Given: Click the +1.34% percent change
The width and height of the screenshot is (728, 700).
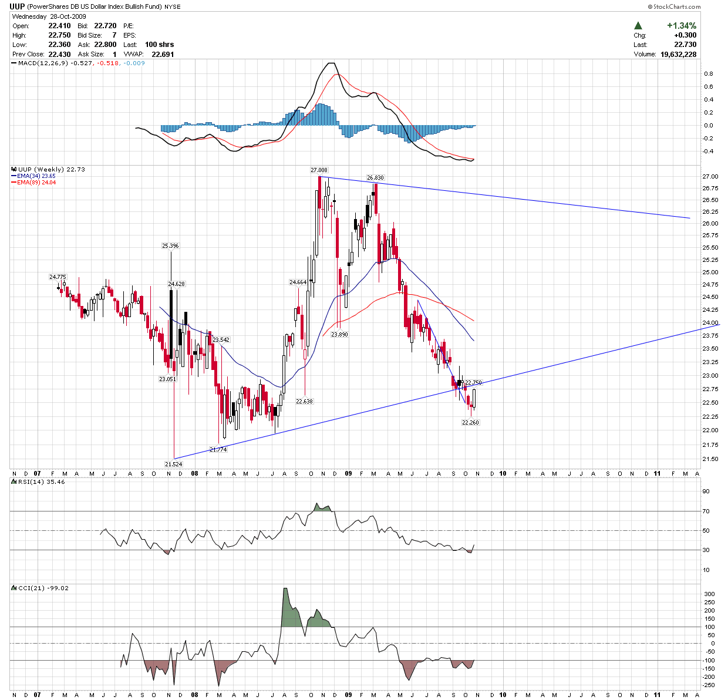Looking at the screenshot, I should pos(682,26).
